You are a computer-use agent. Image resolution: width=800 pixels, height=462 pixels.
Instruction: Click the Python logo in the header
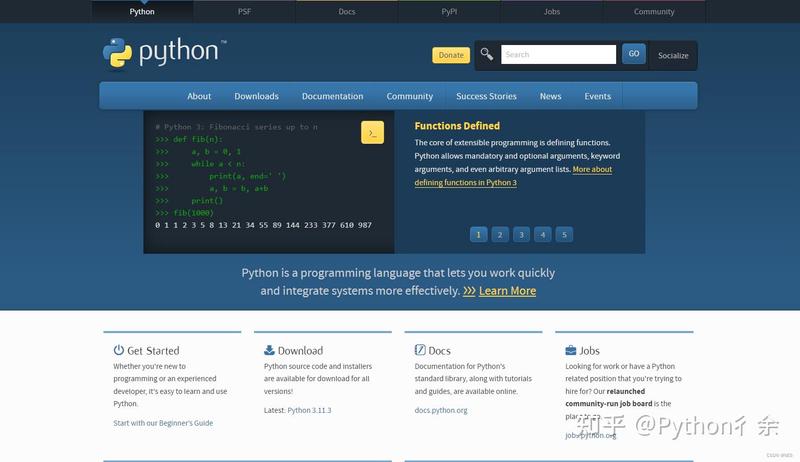click(x=164, y=53)
